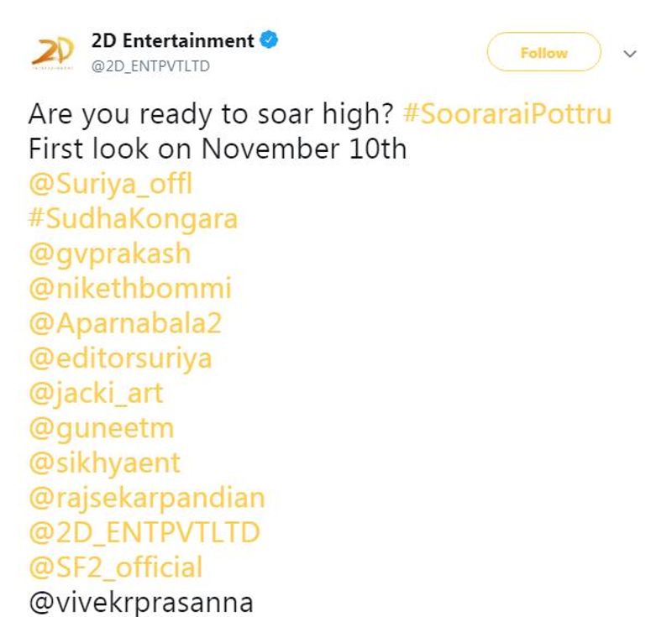Open the @2D_ENTPVTLTD handle under the name
The image size is (672, 617).
pos(150,66)
